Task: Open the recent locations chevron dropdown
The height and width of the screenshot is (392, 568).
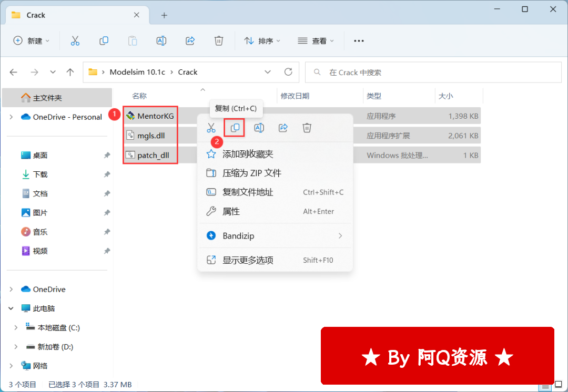Action: 53,72
